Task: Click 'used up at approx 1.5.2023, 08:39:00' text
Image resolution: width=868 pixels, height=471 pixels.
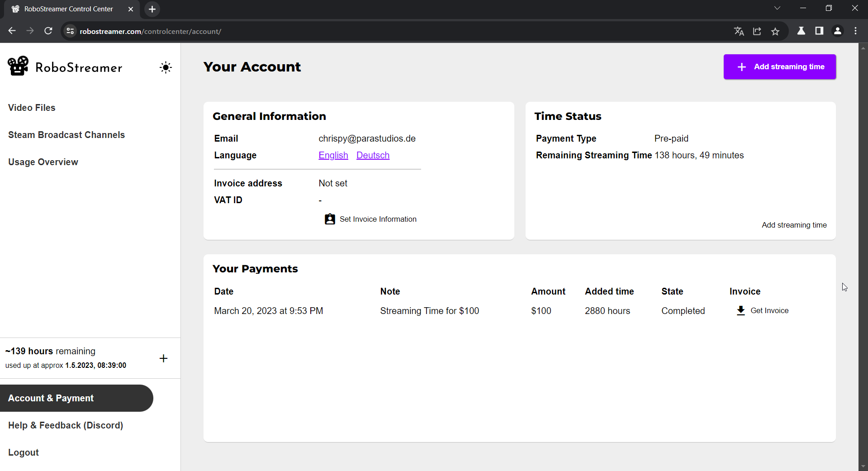Action: tap(66, 365)
